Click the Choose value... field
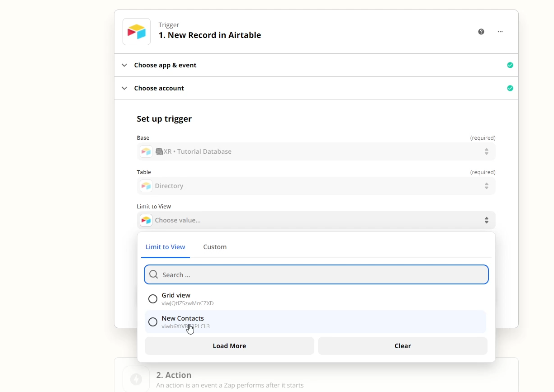This screenshot has width=554, height=392. [x=316, y=220]
